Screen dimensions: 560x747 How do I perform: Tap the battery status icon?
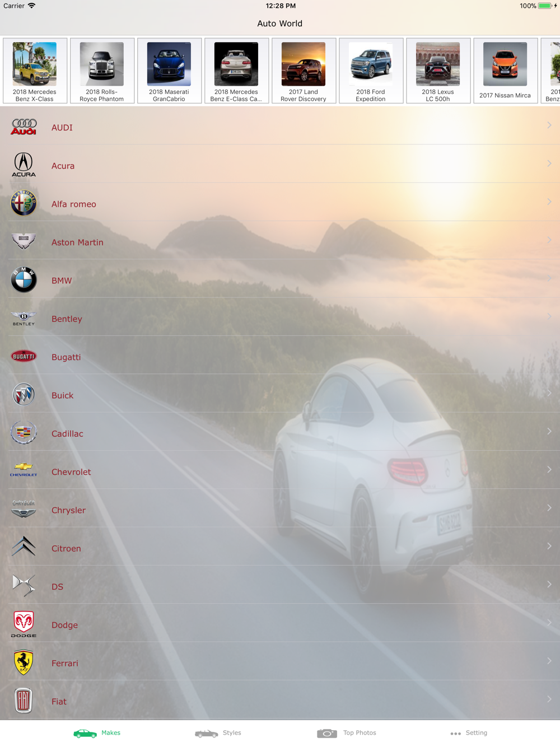point(545,6)
